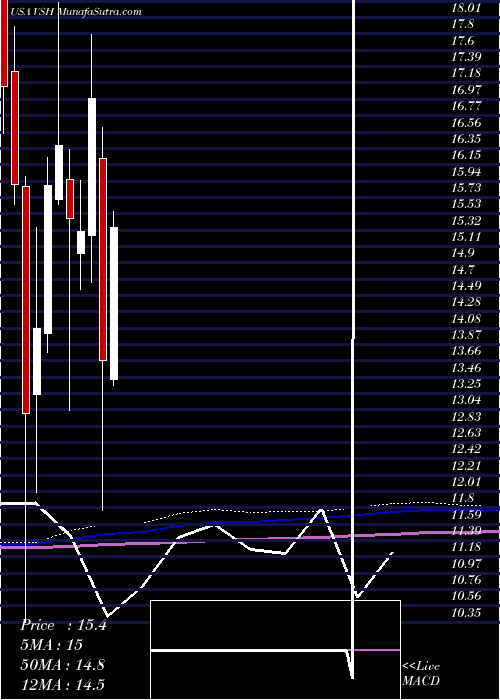Select the 17.18 price axis label
Screen dimensions: 500x700
pos(466,73)
